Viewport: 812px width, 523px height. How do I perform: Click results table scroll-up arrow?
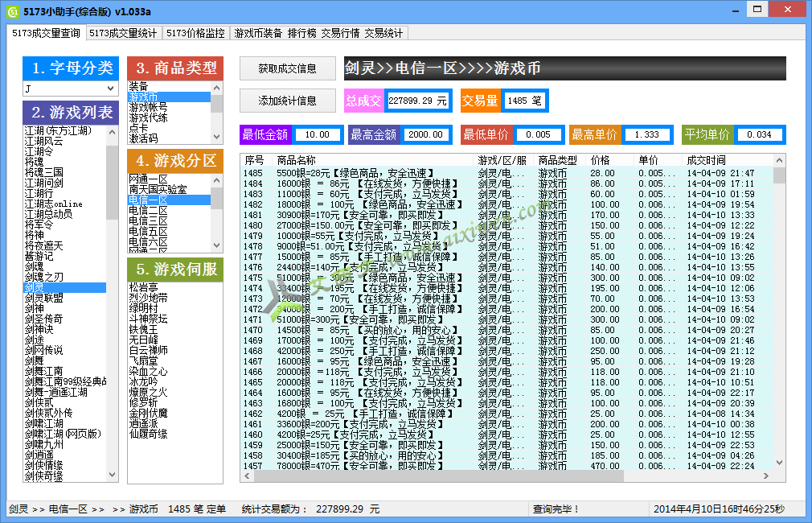779,161
